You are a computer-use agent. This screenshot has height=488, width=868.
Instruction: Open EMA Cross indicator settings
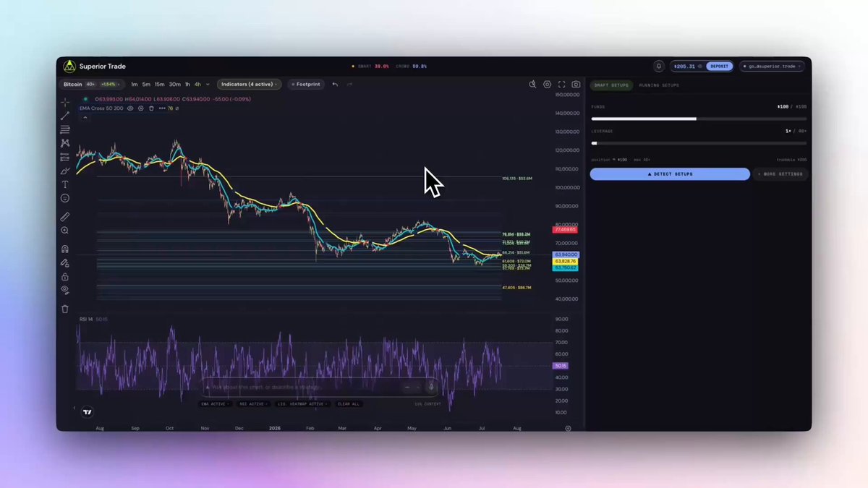point(140,108)
